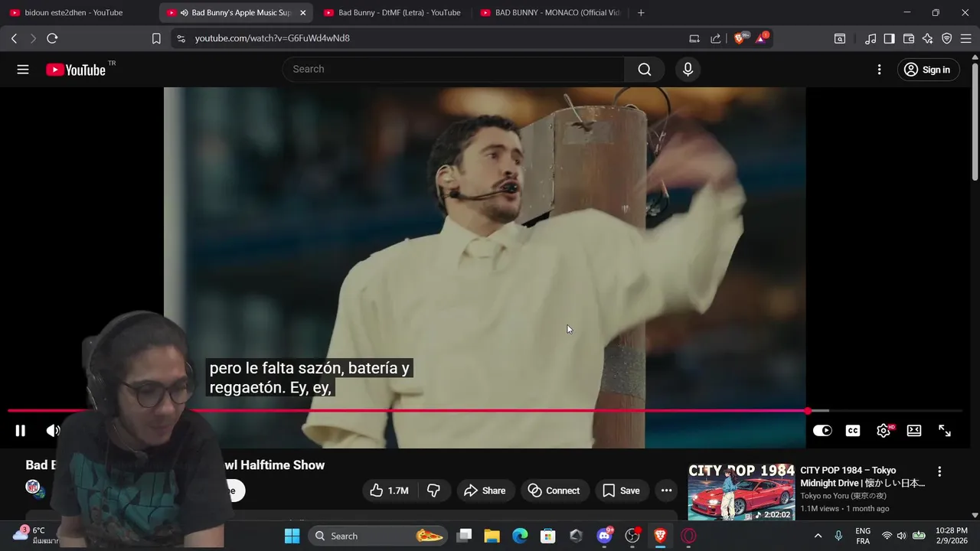
Task: Open a new browser tab
Action: pyautogui.click(x=641, y=12)
